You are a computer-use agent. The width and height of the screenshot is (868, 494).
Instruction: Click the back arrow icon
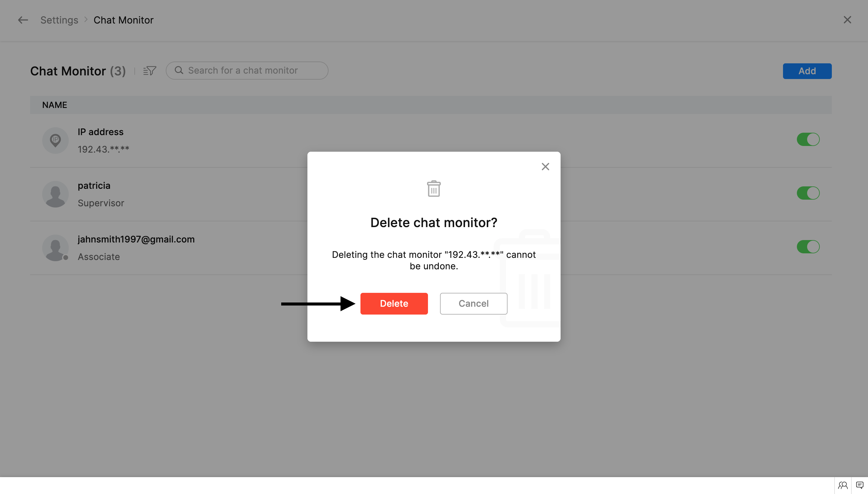point(23,20)
